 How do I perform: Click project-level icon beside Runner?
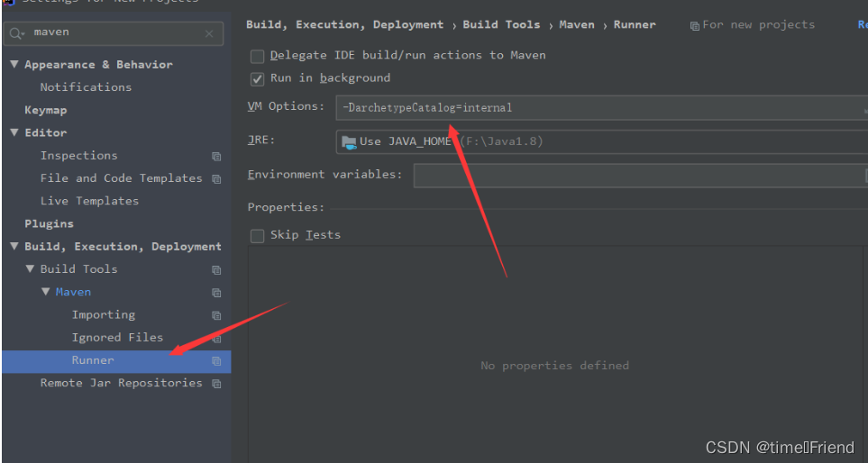[216, 361]
